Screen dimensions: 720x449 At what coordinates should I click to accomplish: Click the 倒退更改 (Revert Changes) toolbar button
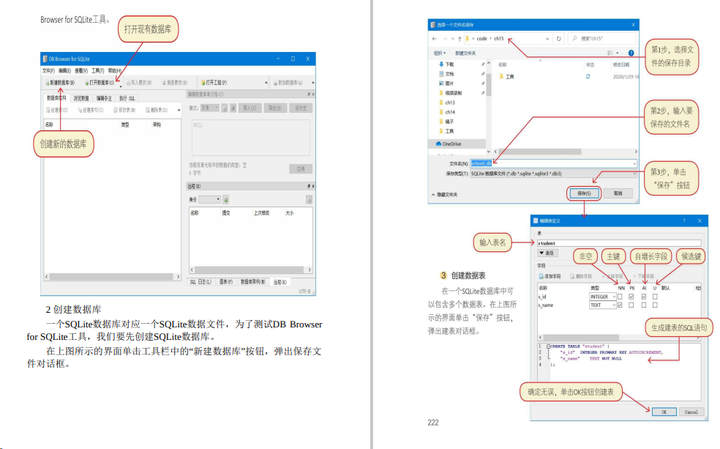tap(175, 83)
